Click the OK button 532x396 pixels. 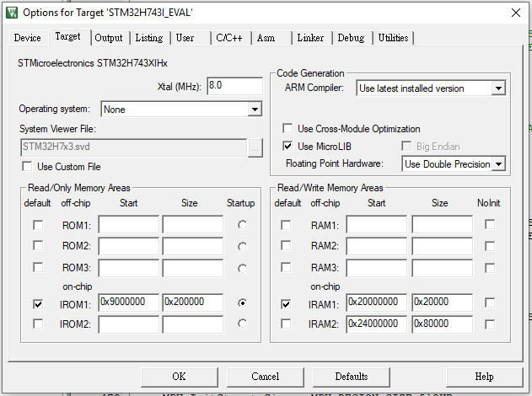(x=179, y=377)
